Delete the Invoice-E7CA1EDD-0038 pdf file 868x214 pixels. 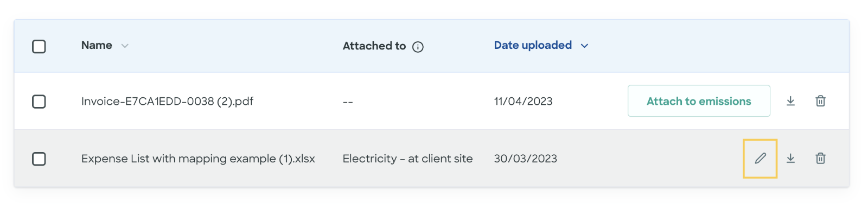[820, 101]
